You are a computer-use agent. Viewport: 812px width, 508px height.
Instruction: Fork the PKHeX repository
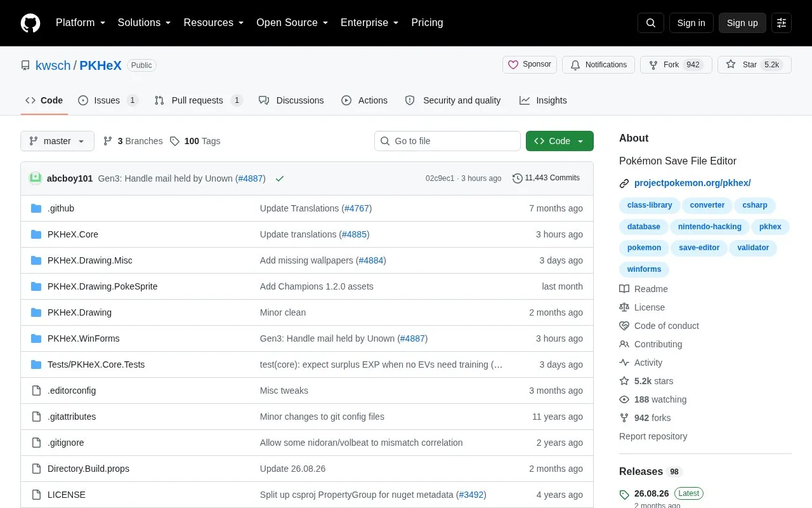pyautogui.click(x=676, y=65)
